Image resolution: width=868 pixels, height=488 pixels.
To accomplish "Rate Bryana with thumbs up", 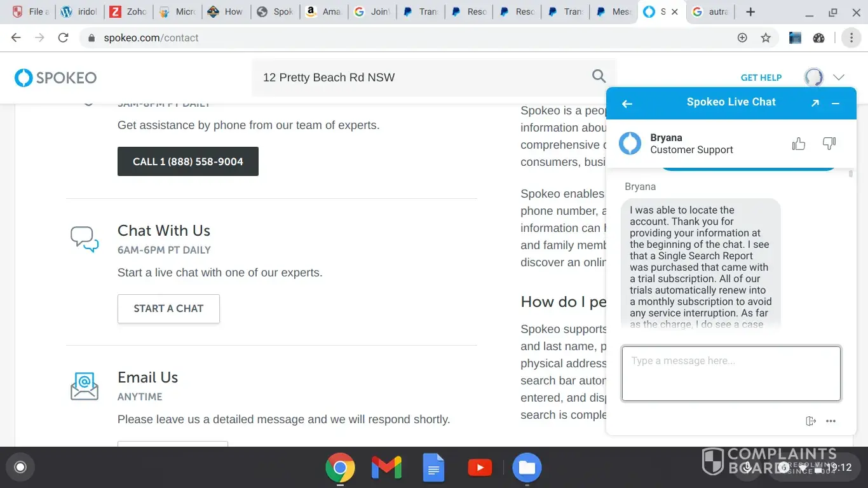I will pos(799,144).
